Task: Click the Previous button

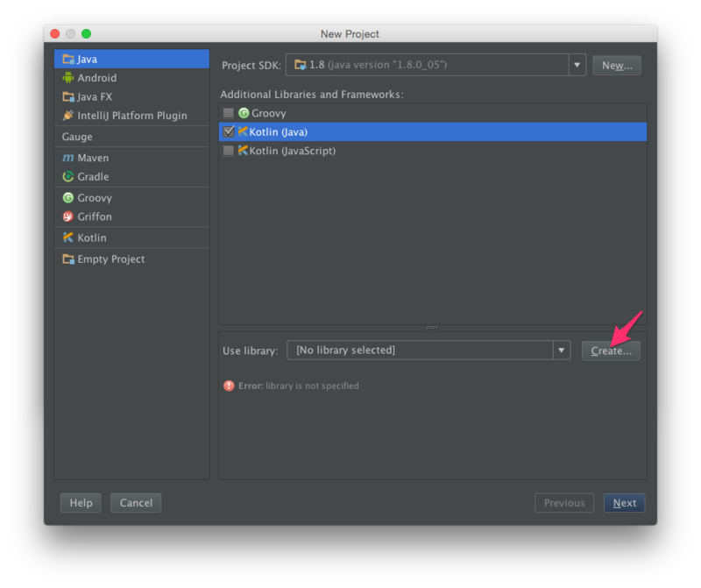Action: coord(564,503)
